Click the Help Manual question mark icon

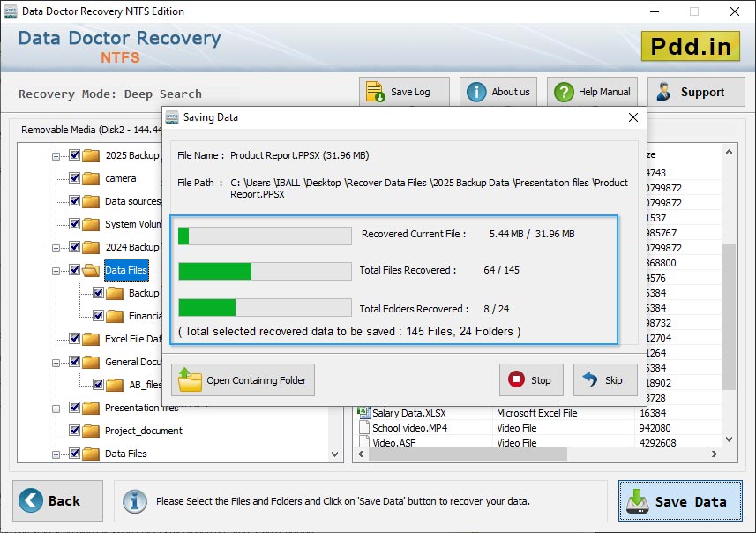click(x=564, y=92)
